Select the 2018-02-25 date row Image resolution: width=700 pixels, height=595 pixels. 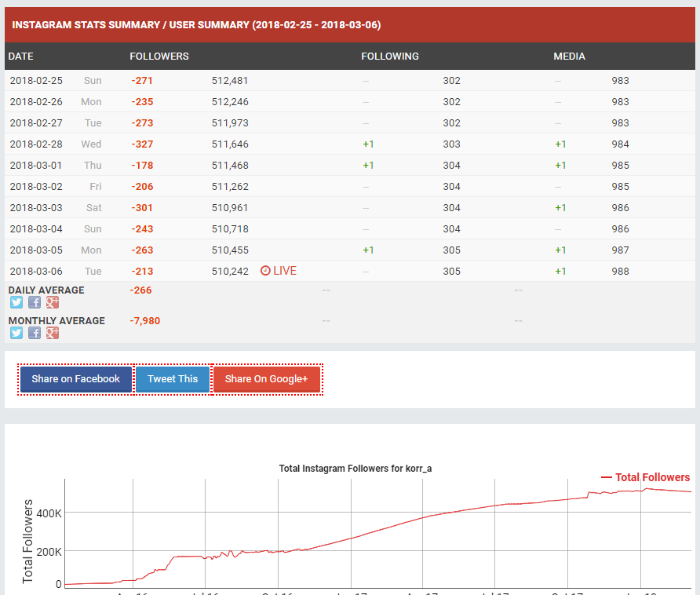click(35, 81)
